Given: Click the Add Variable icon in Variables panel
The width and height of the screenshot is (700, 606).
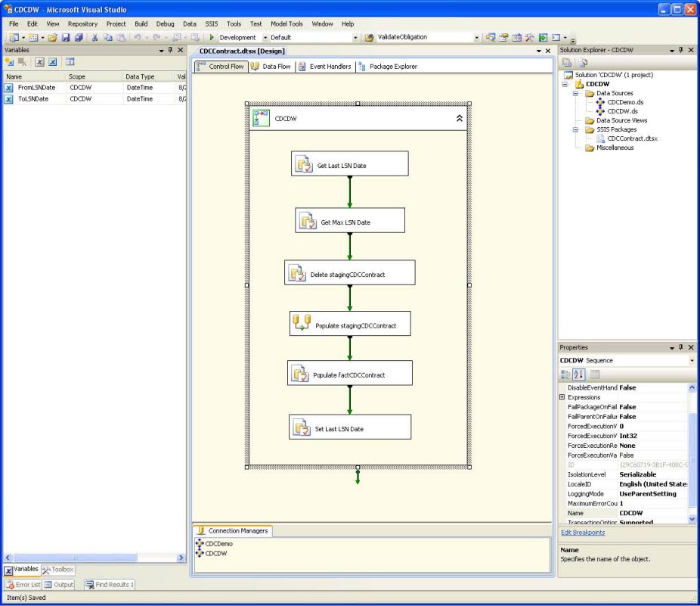Looking at the screenshot, I should tap(10, 62).
